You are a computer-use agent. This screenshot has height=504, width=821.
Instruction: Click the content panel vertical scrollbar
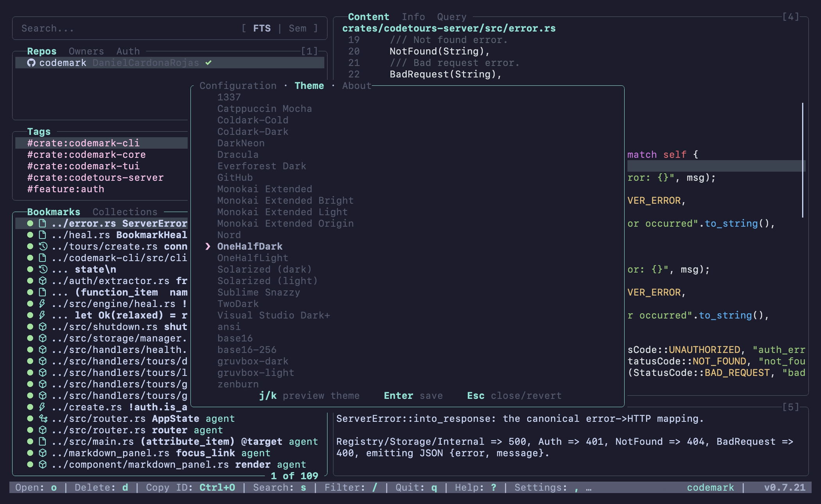(803, 160)
